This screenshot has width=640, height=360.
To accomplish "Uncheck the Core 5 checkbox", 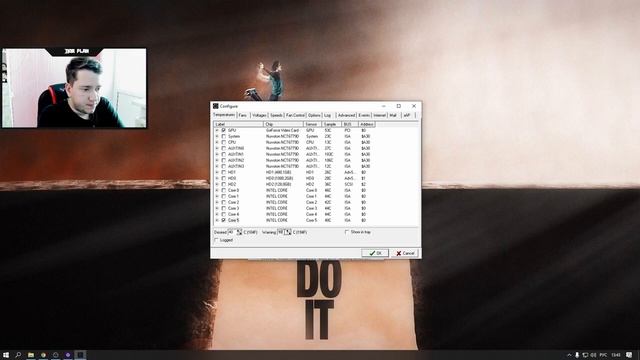I will tap(223, 220).
